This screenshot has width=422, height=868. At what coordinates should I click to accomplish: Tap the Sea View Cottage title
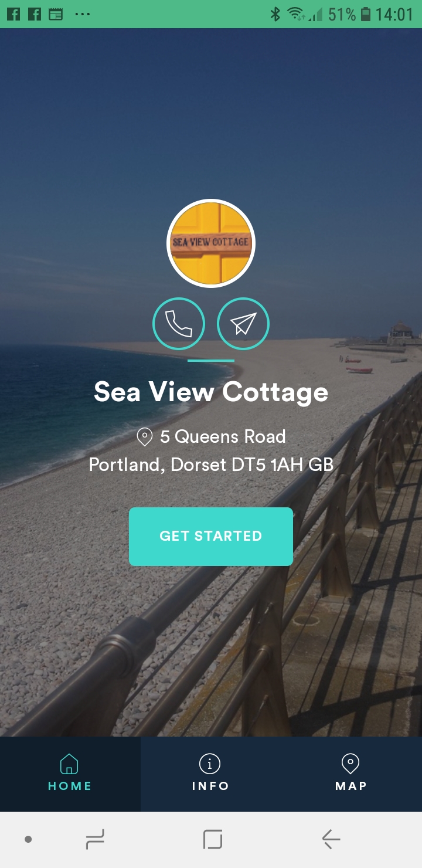[211, 392]
